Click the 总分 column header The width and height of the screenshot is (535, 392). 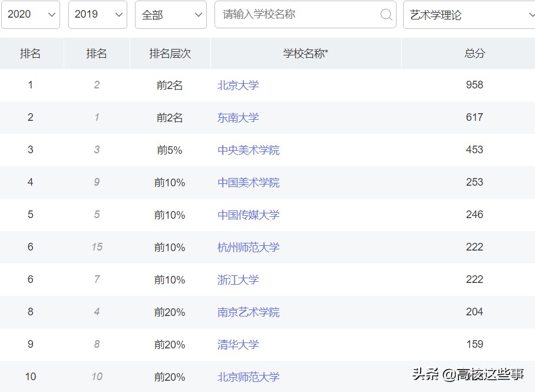click(x=474, y=53)
